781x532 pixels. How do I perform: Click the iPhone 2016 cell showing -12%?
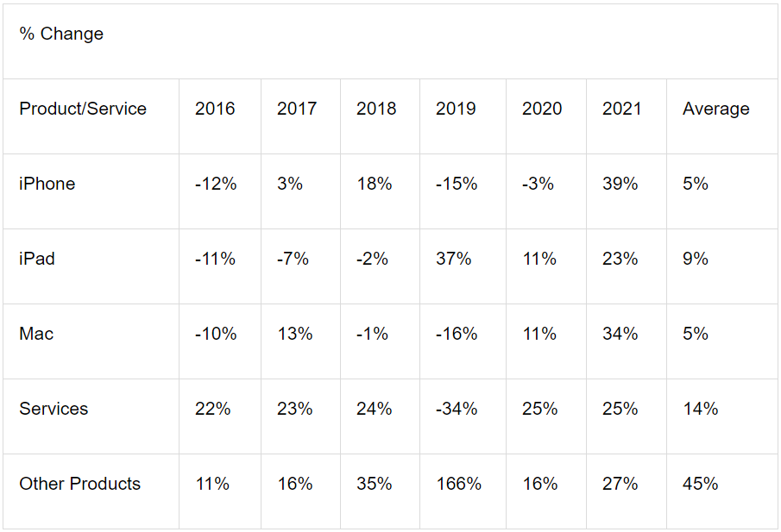pyautogui.click(x=216, y=184)
